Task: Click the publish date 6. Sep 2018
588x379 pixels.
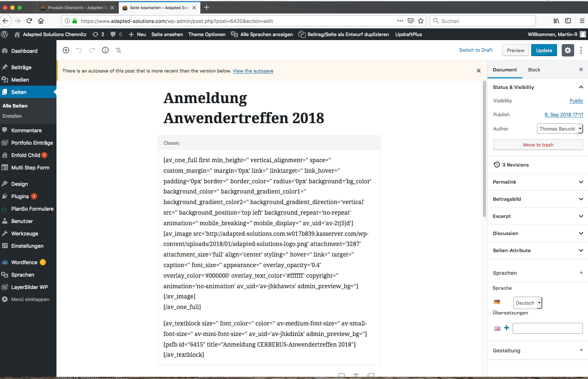Action: 564,114
